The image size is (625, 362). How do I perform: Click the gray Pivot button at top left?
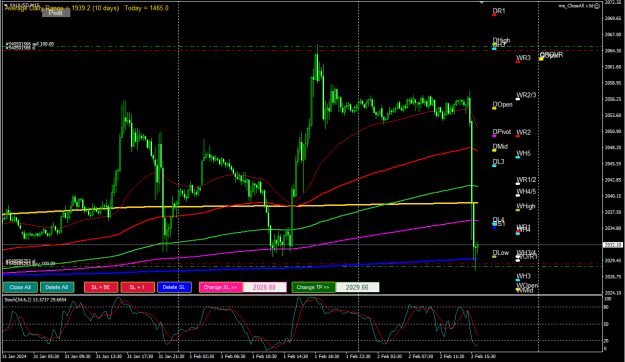(x=56, y=13)
